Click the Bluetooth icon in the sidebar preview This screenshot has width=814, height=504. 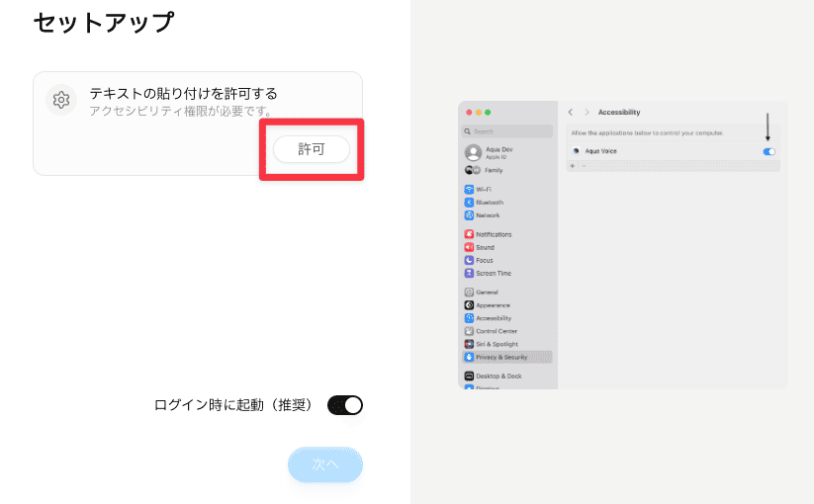point(469,203)
